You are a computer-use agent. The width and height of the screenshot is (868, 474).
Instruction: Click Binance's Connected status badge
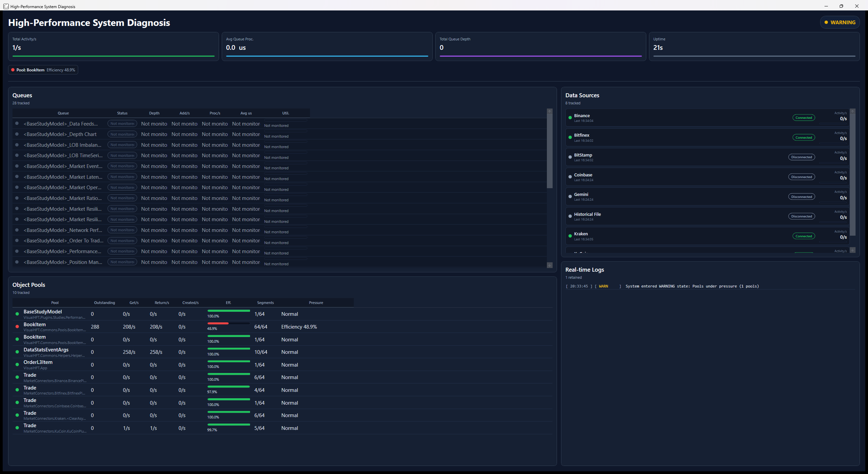(804, 118)
